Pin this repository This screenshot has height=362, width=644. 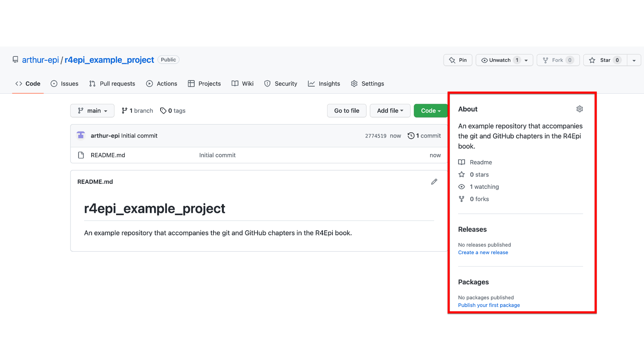458,60
